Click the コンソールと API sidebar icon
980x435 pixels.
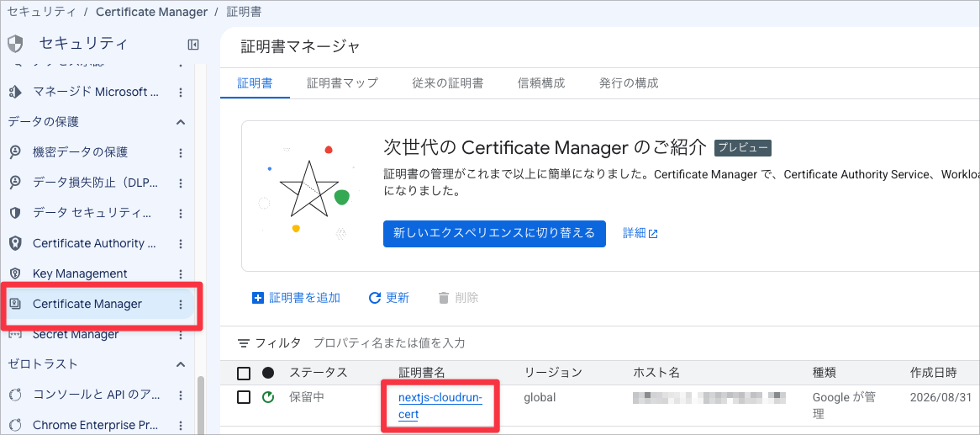[x=16, y=395]
